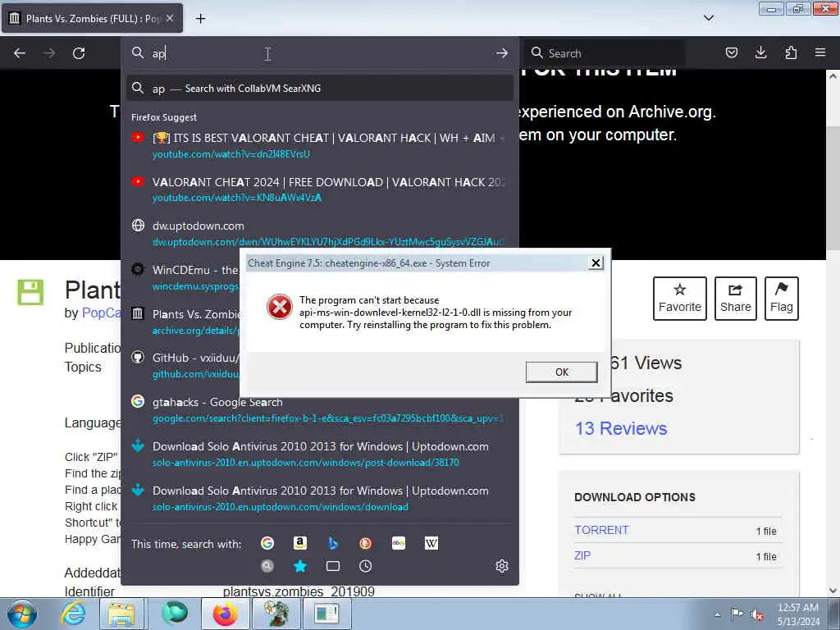Click OK in Cheat Engine error dialog
Image resolution: width=840 pixels, height=630 pixels.
pyautogui.click(x=561, y=372)
